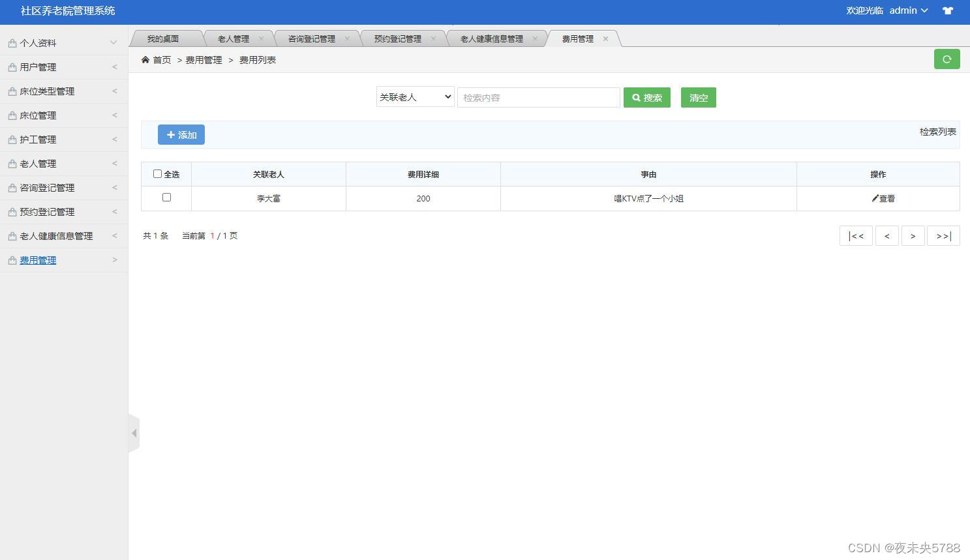Collapse sidebar using the left arrow handle
Screen dimensions: 970x560
(x=134, y=433)
